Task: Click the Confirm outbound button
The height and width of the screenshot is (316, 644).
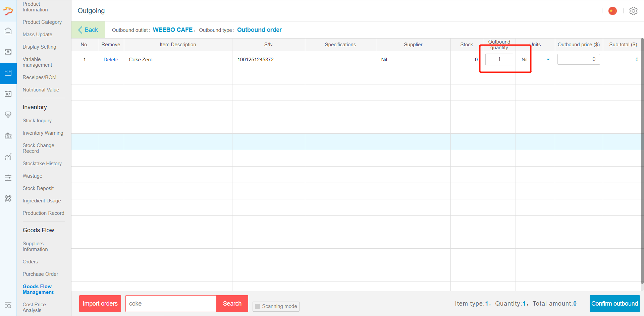Action: click(x=614, y=304)
